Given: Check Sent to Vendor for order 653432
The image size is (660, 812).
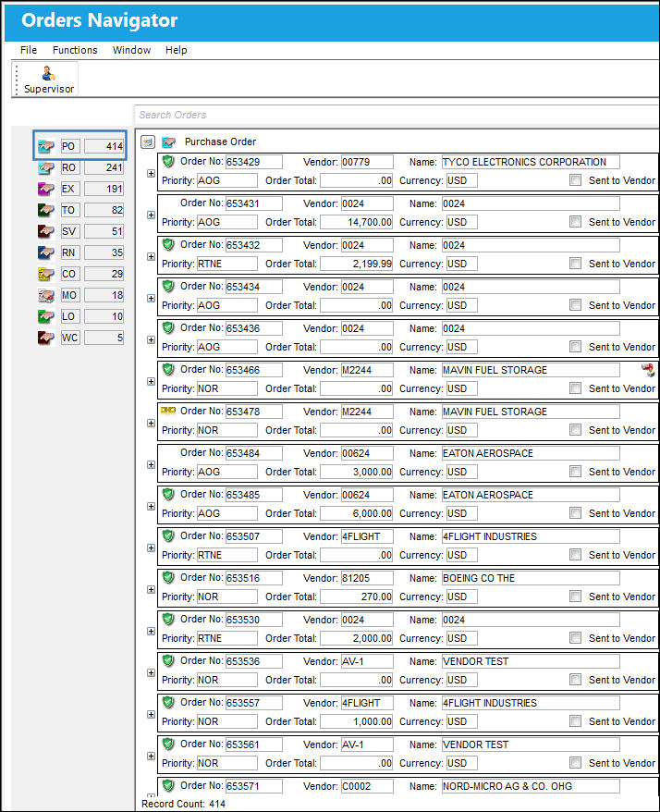Looking at the screenshot, I should (575, 263).
